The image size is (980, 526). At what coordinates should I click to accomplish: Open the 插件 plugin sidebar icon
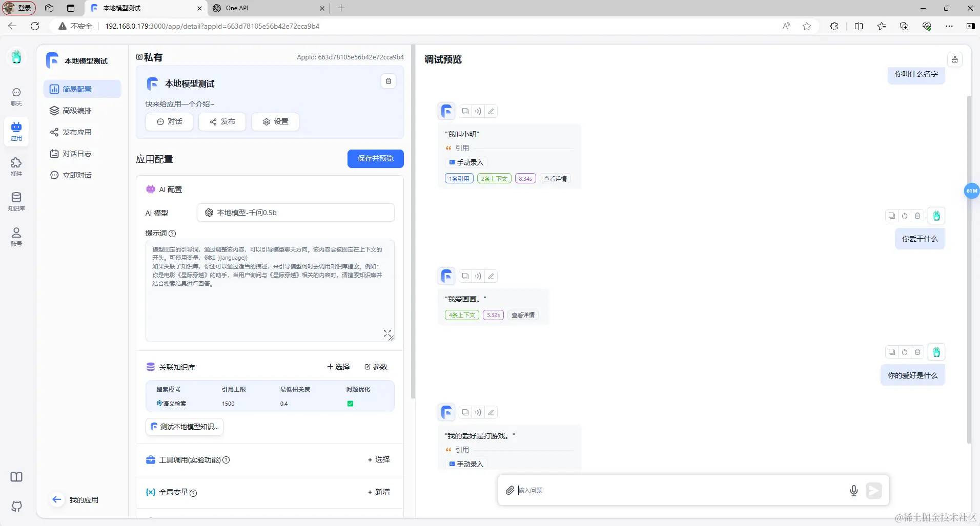[16, 166]
